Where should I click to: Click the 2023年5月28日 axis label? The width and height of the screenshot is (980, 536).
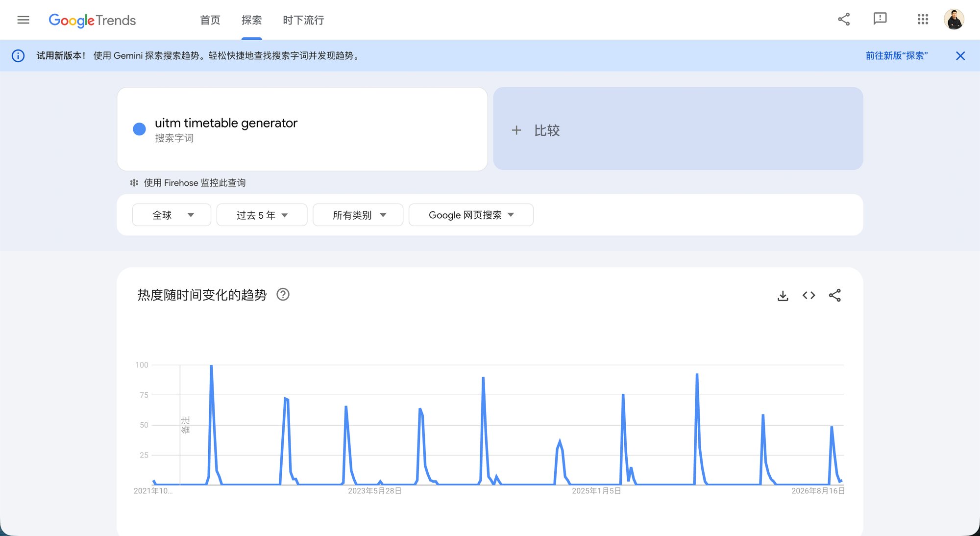[375, 491]
